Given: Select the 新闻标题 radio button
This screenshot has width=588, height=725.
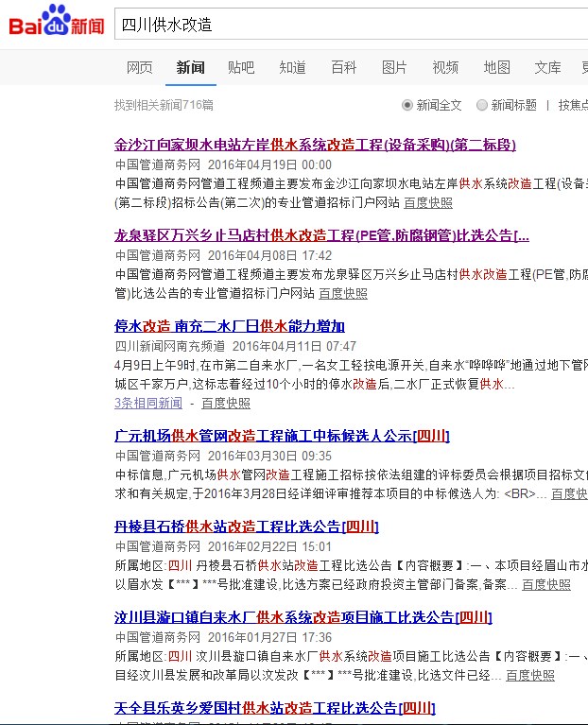Looking at the screenshot, I should click(x=482, y=105).
